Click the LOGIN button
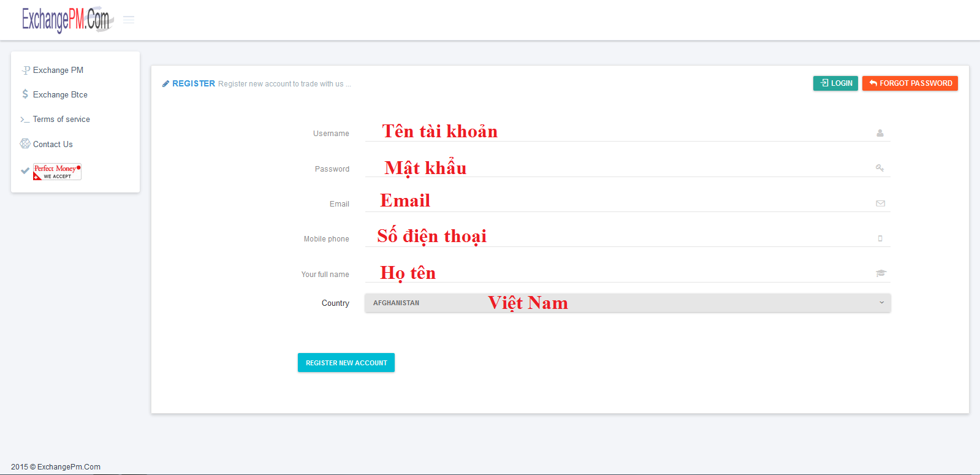The width and height of the screenshot is (980, 475). pyautogui.click(x=835, y=83)
